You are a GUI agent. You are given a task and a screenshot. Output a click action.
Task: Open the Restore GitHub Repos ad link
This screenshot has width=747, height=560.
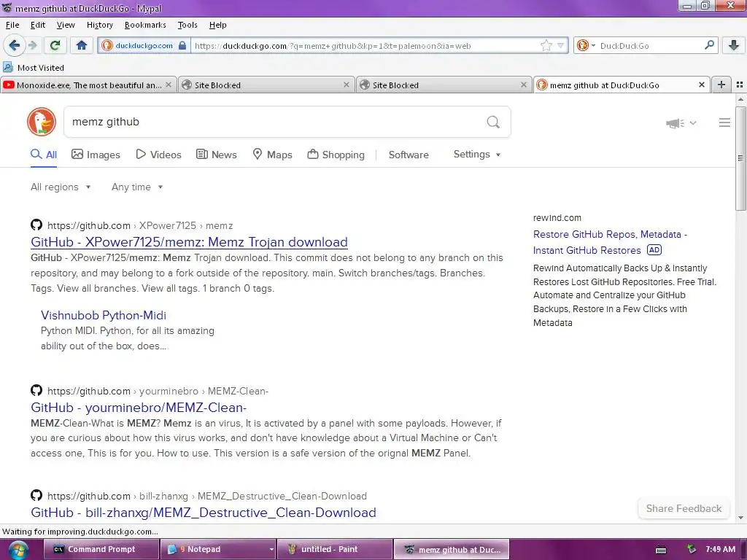click(x=610, y=242)
